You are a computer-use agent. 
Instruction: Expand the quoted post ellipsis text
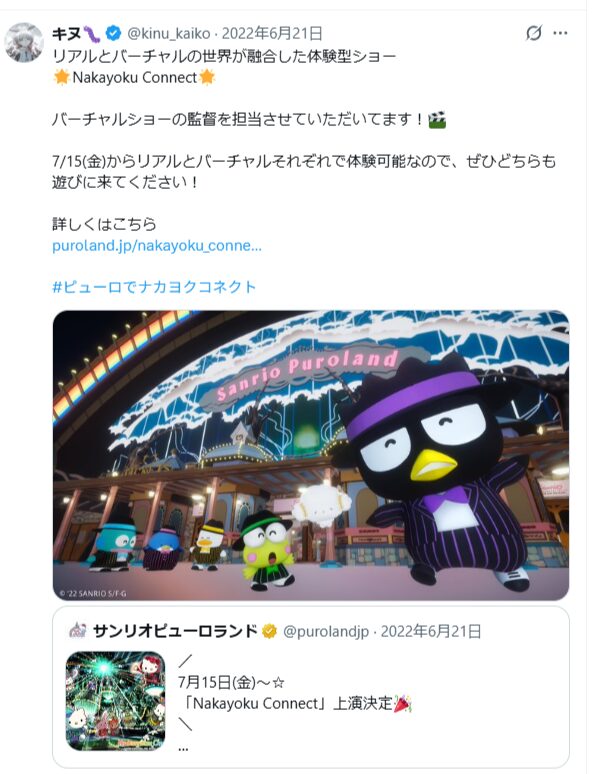tap(183, 748)
